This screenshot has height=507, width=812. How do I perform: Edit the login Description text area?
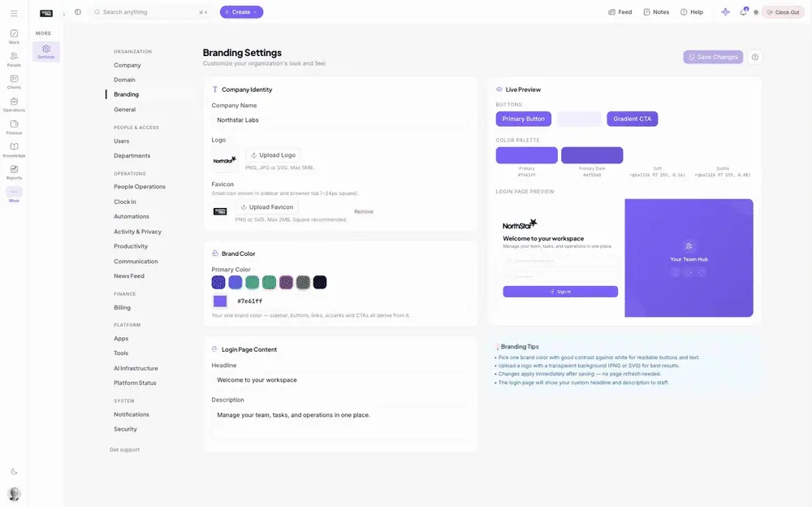tap(340, 423)
